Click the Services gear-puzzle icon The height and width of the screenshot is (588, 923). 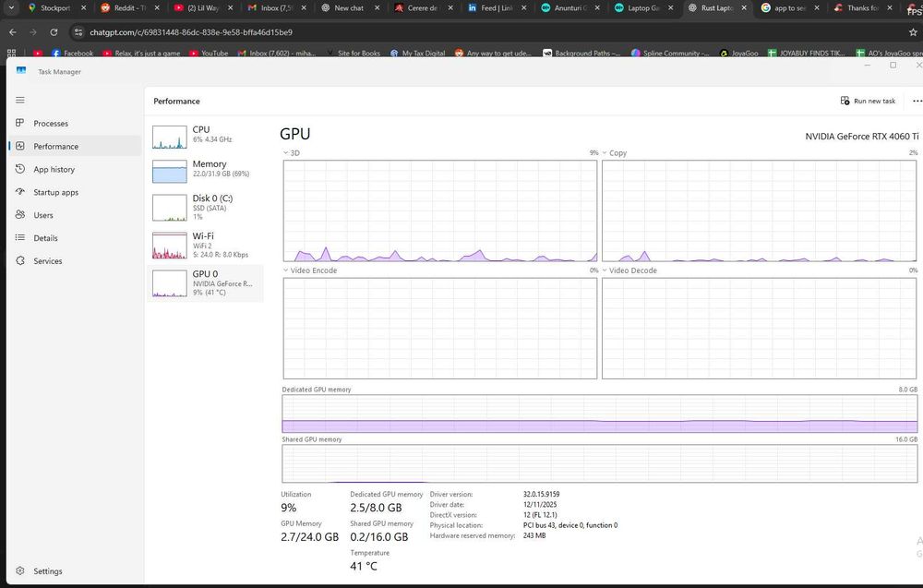20,260
